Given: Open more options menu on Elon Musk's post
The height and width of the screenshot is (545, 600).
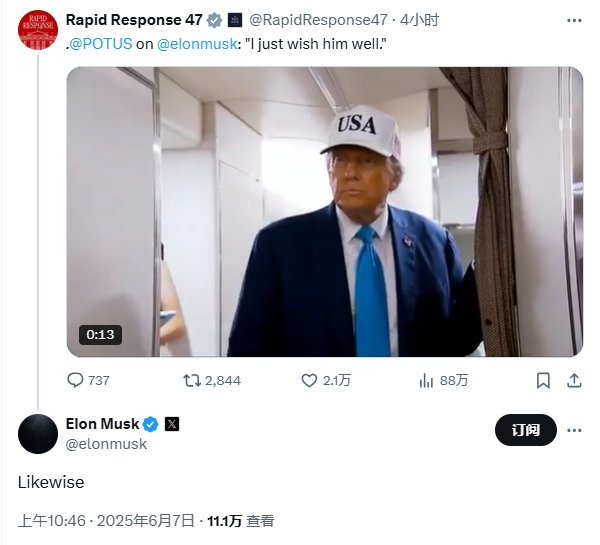Looking at the screenshot, I should click(574, 430).
